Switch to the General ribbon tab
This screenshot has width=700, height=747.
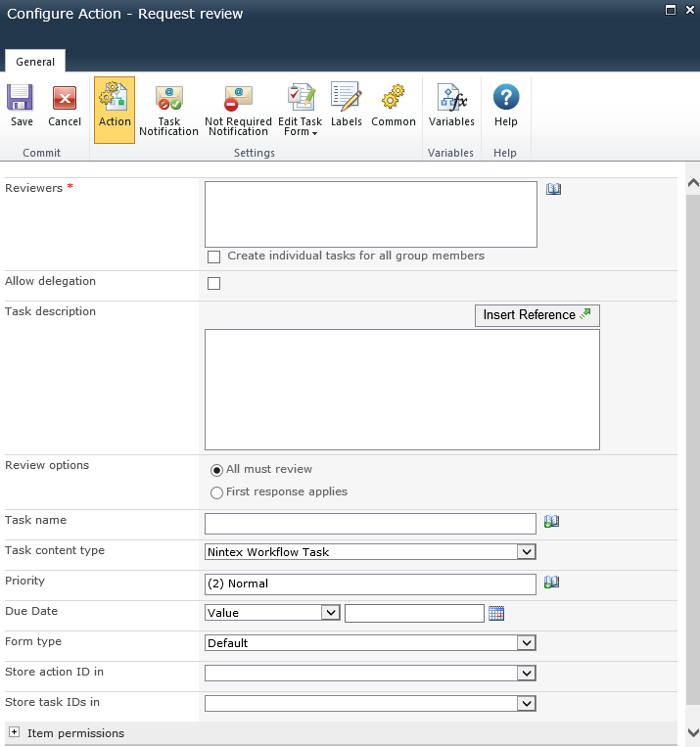tap(35, 62)
